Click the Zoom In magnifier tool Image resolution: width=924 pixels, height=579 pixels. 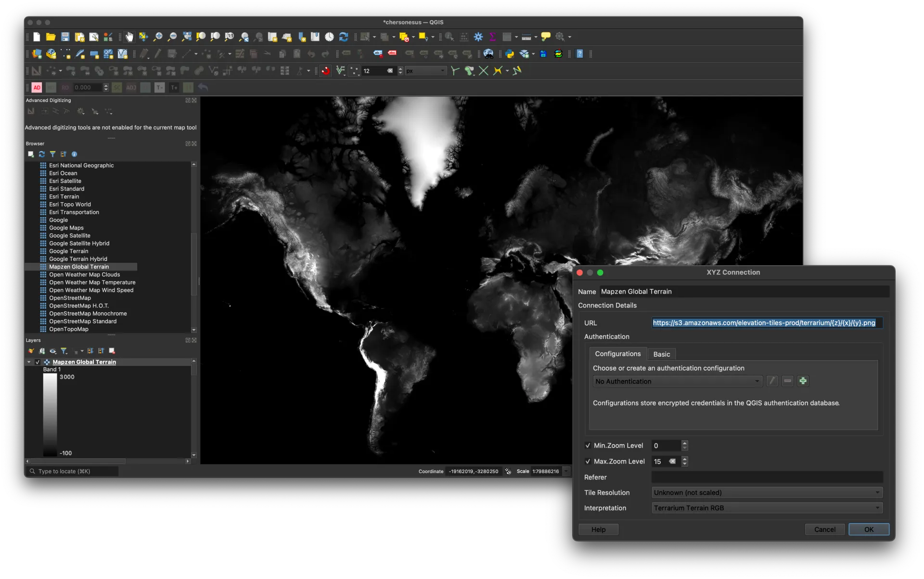[158, 37]
